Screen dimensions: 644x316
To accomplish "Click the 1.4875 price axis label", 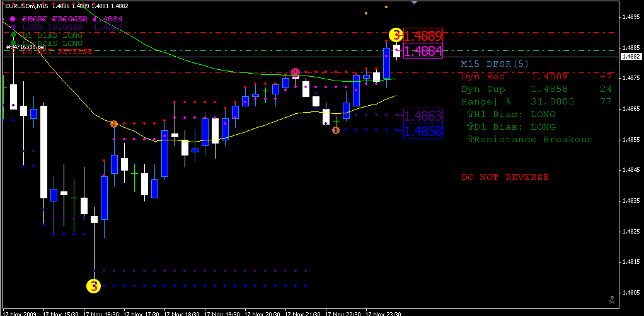I will [x=631, y=77].
